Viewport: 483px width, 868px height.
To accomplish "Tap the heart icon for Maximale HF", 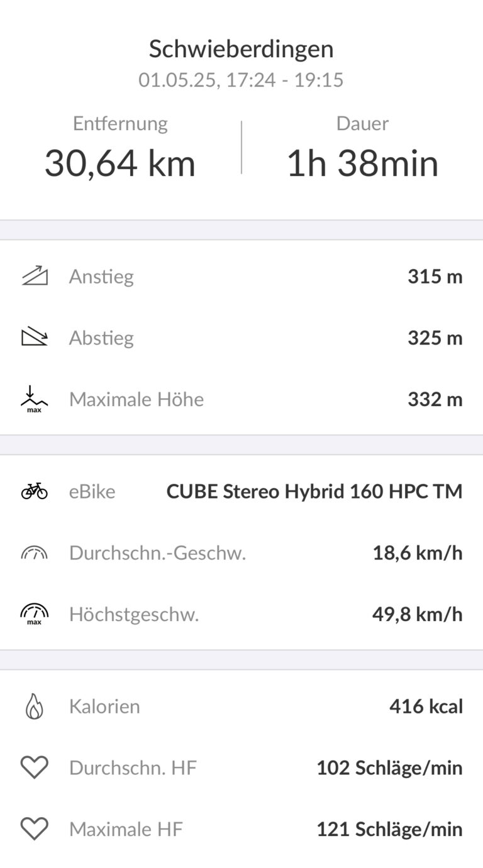I will (34, 829).
